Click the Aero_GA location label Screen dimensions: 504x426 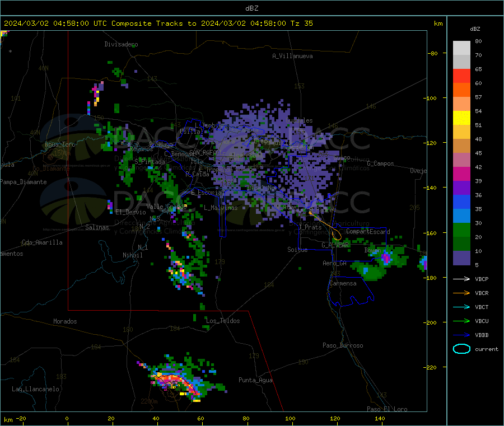tap(335, 263)
